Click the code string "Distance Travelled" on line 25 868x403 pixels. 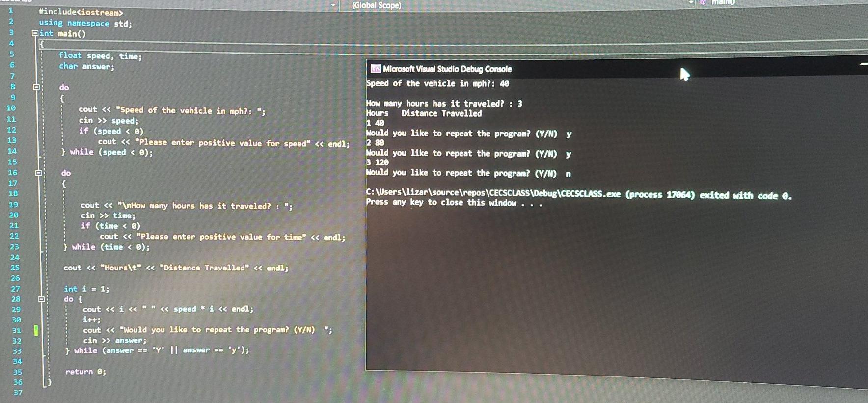204,268
